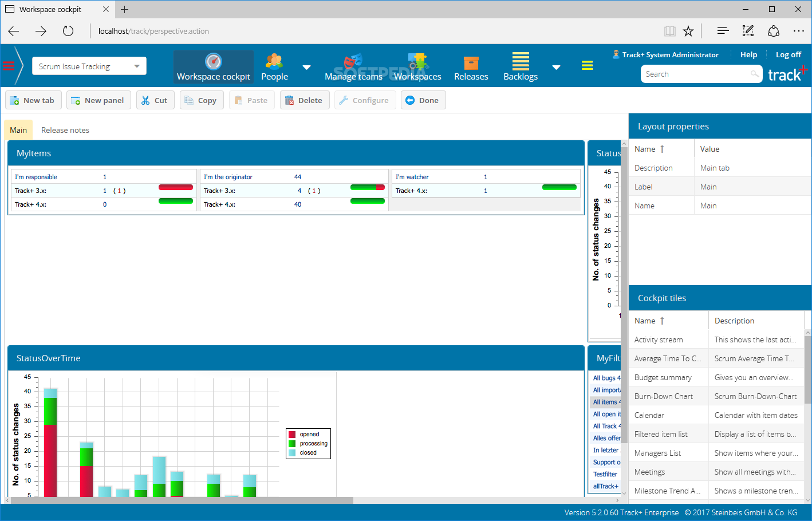Viewport: 812px width, 521px height.
Task: Select the Managers List tile row
Action: pos(716,453)
